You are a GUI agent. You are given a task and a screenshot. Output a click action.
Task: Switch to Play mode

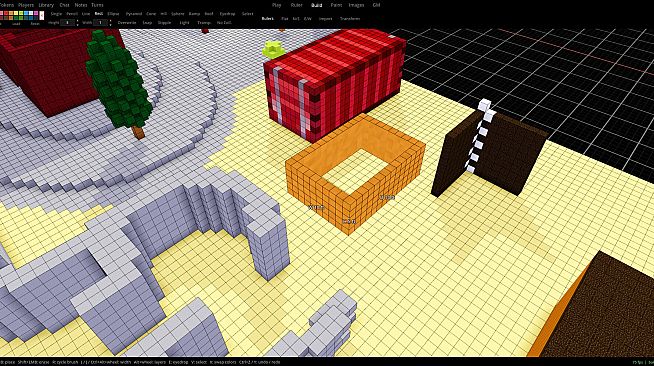pos(277,5)
